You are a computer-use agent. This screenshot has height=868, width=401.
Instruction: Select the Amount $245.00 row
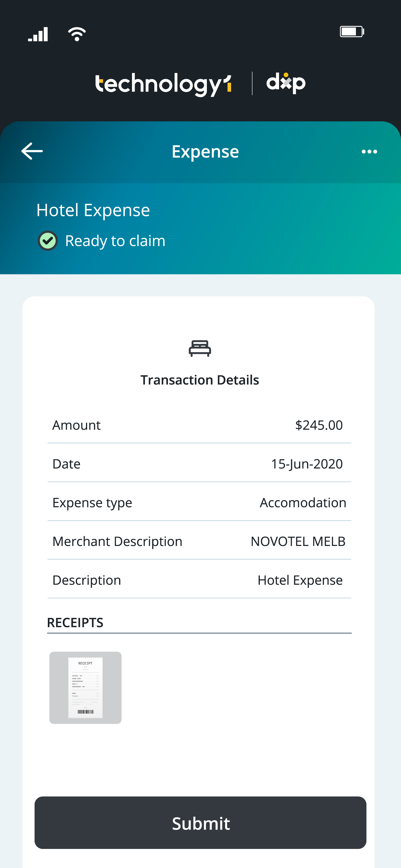click(x=199, y=425)
